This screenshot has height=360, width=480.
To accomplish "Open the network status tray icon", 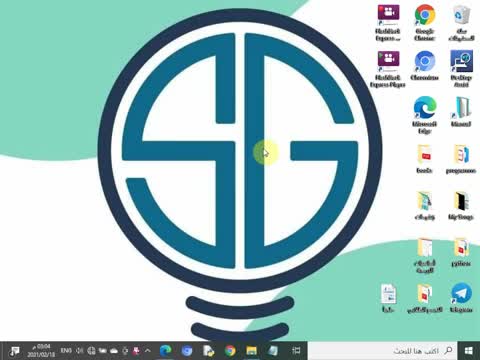I will coord(91,350).
